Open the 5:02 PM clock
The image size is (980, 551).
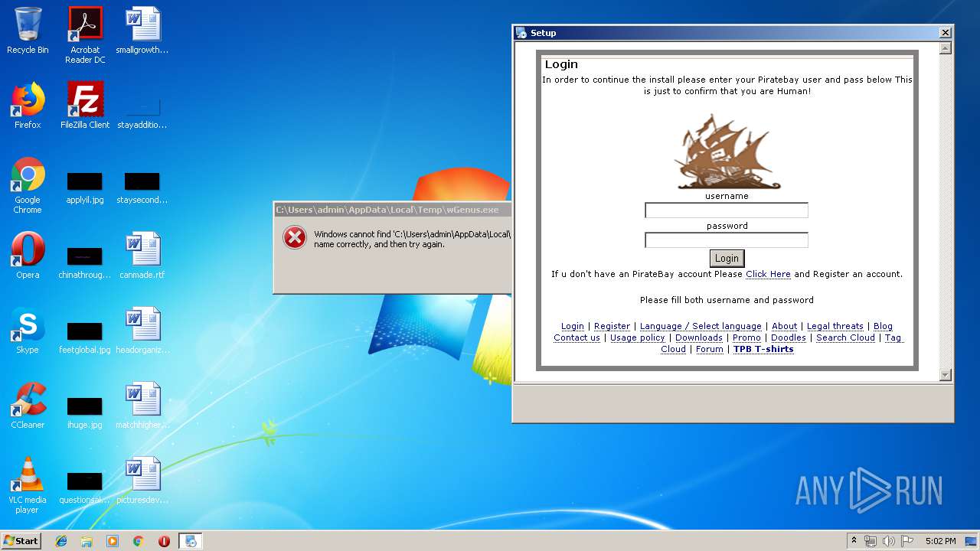coord(940,541)
